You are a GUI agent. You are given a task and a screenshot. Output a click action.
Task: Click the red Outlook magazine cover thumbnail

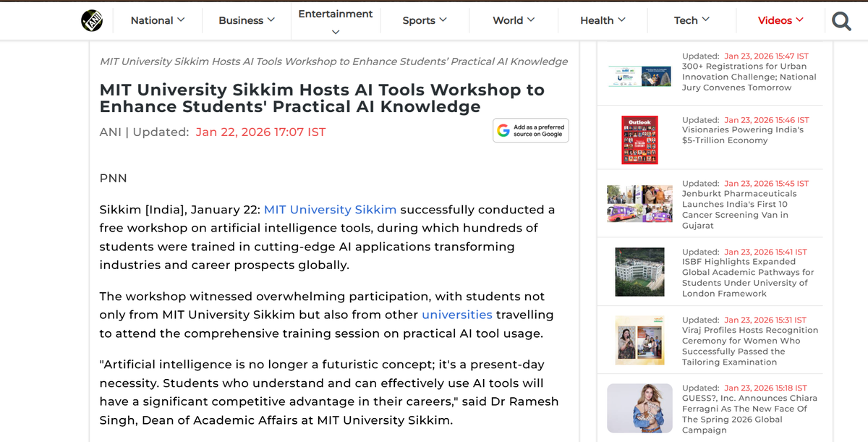[639, 140]
